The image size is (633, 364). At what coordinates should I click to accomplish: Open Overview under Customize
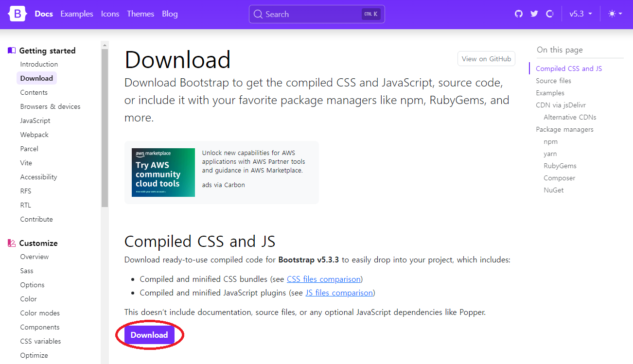point(35,257)
